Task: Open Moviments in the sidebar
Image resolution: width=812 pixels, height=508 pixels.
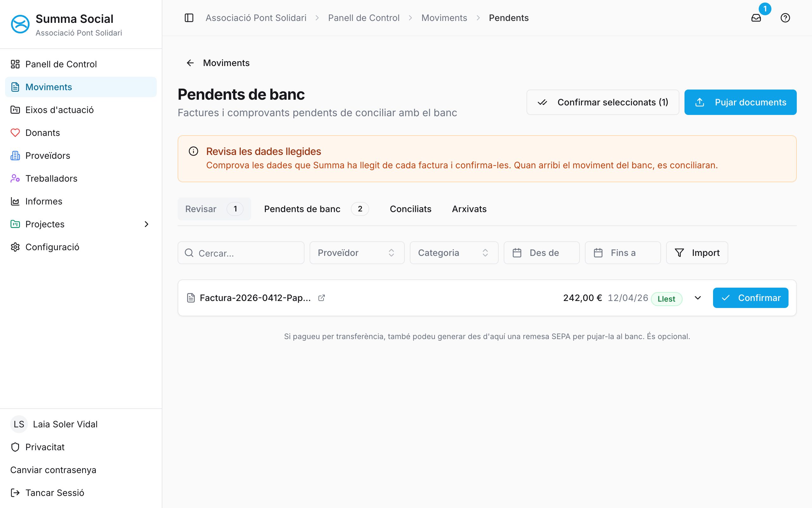Action: click(x=81, y=87)
